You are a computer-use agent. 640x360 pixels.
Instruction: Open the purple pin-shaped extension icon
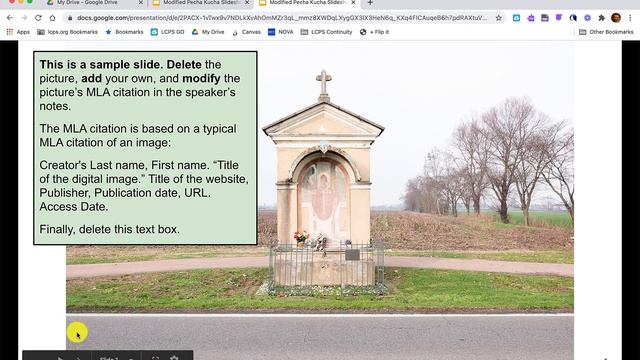[x=559, y=18]
